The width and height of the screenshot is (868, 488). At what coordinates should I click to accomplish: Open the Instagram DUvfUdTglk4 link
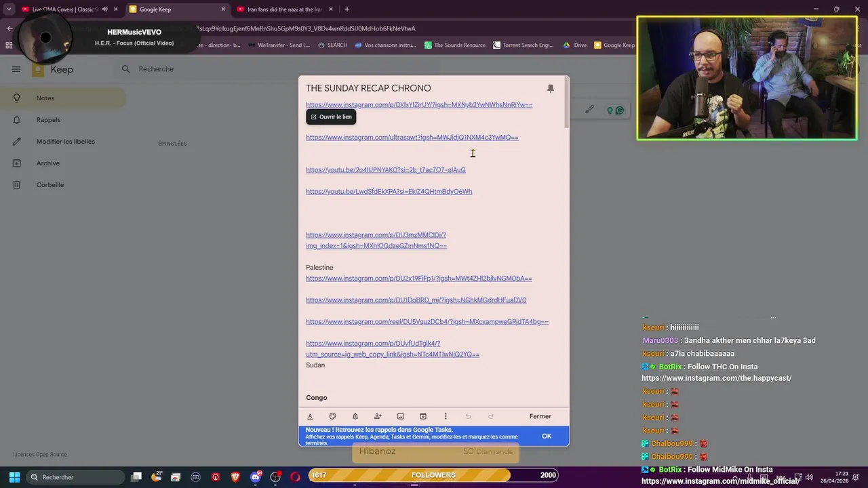392,349
